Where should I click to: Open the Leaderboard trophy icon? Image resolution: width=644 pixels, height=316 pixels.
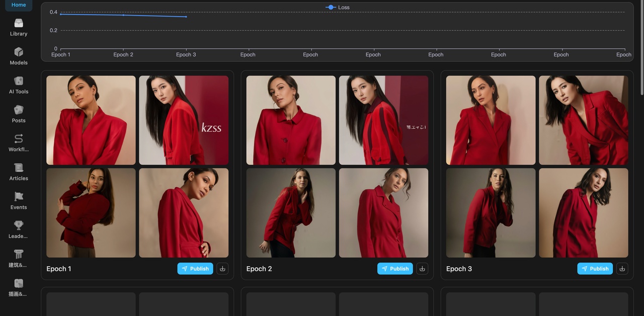19,225
